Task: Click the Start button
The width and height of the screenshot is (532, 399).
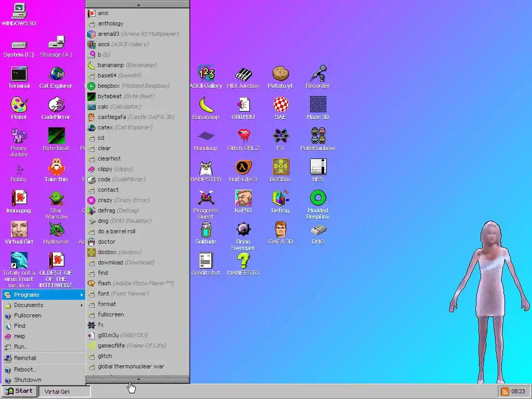Action: pyautogui.click(x=19, y=391)
